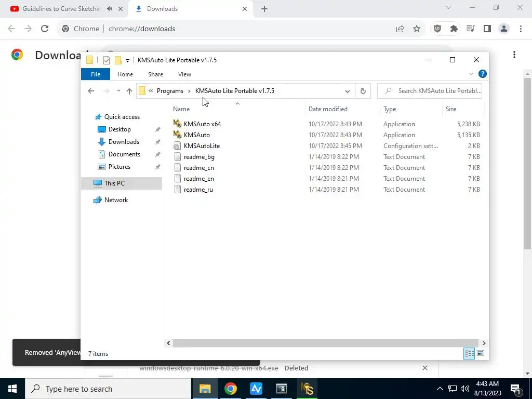Navigate to Programs in breadcrumb

pyautogui.click(x=170, y=91)
